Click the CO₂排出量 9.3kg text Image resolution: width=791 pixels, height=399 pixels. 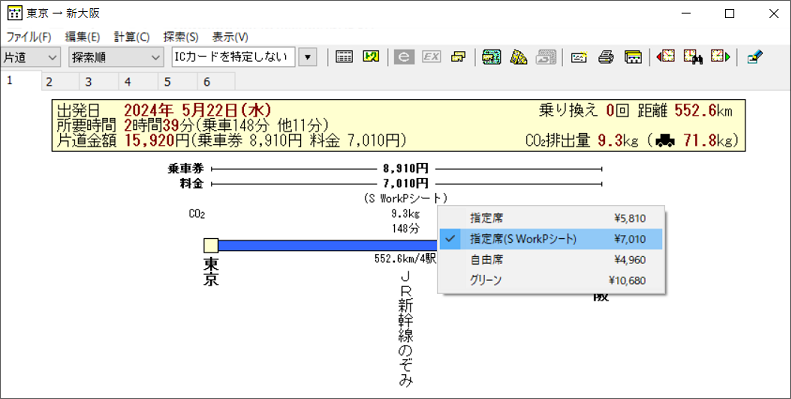(x=581, y=140)
